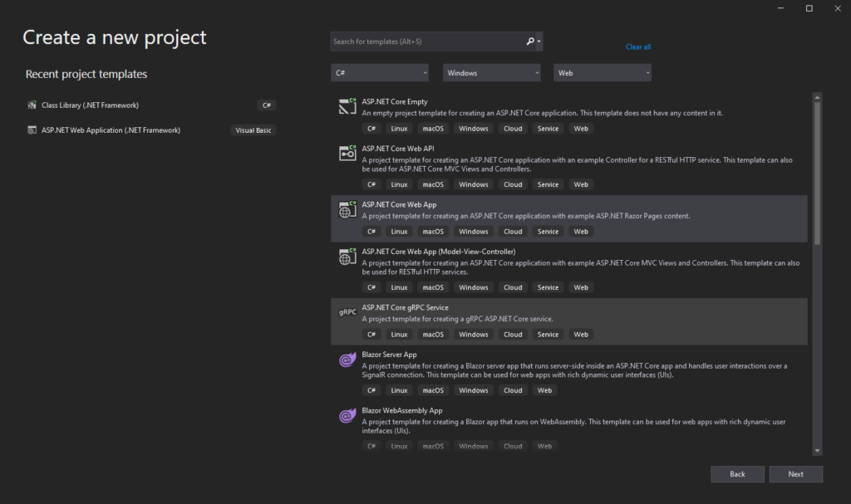Click the Windows tag under Model-View-Controller template
Image resolution: width=851 pixels, height=504 pixels.
pyautogui.click(x=473, y=287)
